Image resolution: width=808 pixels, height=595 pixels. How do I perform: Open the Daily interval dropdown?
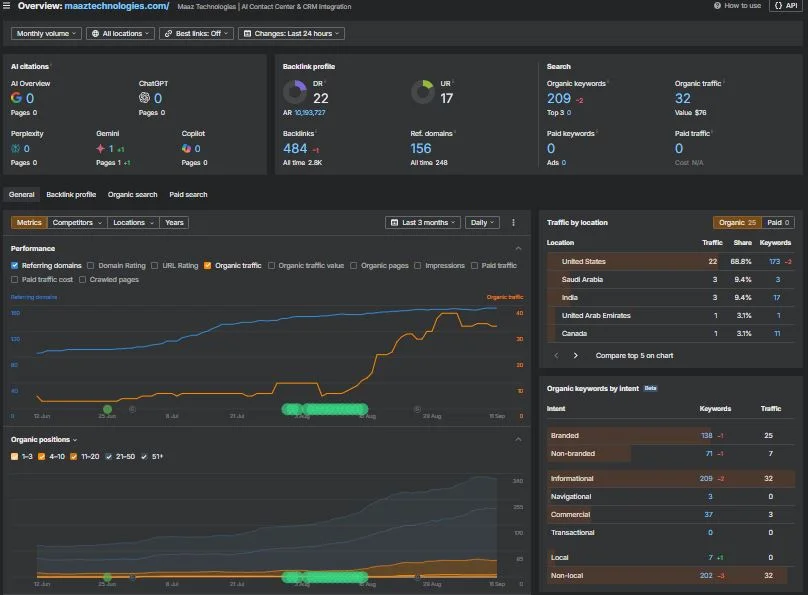tap(482, 223)
